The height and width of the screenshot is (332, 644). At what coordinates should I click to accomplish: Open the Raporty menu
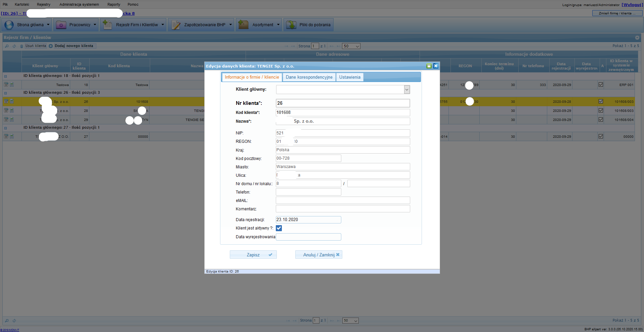click(x=114, y=4)
